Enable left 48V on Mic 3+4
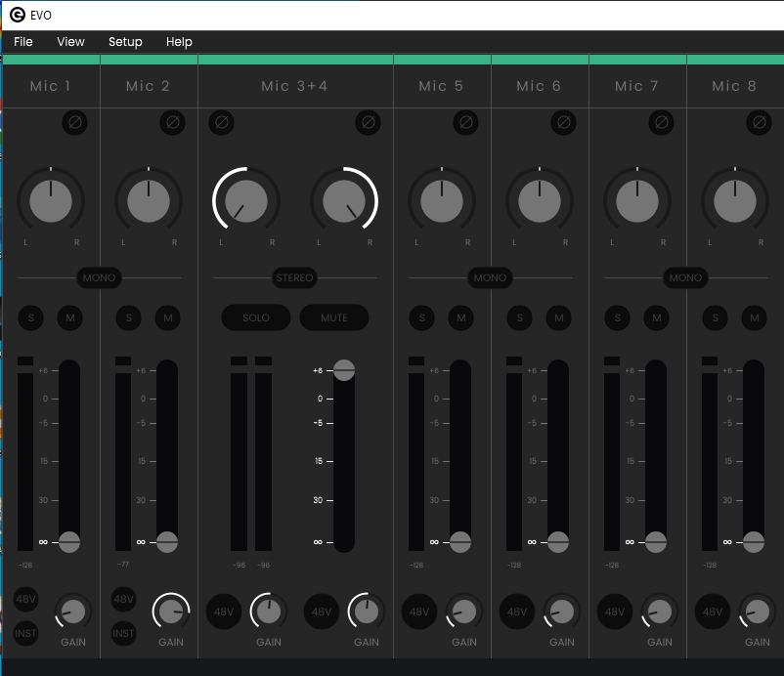The height and width of the screenshot is (676, 784). (x=224, y=612)
